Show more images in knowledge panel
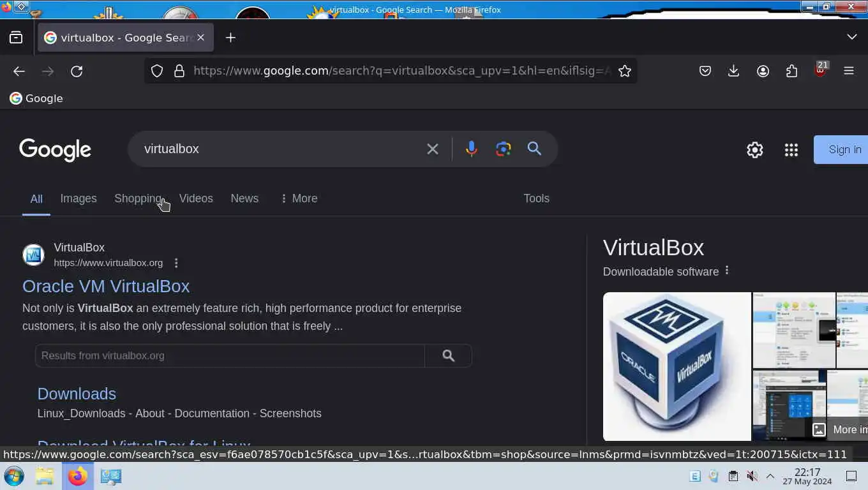 point(840,429)
